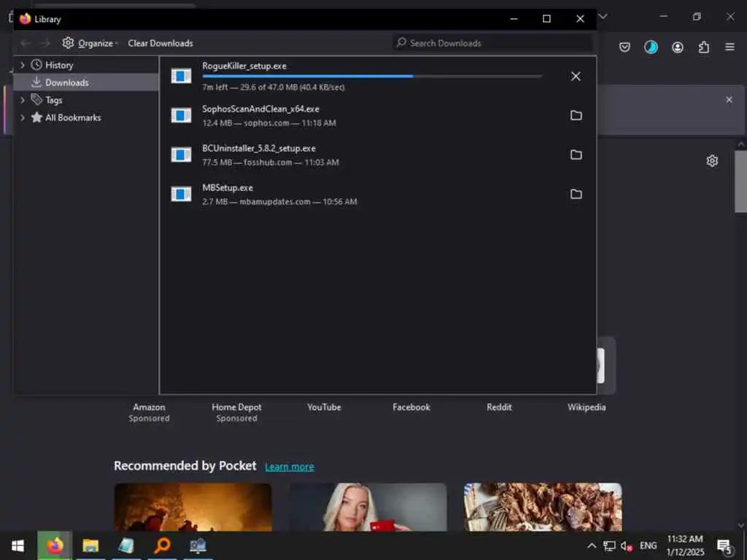Open Firefox account icon
This screenshot has width=747, height=560.
click(678, 47)
